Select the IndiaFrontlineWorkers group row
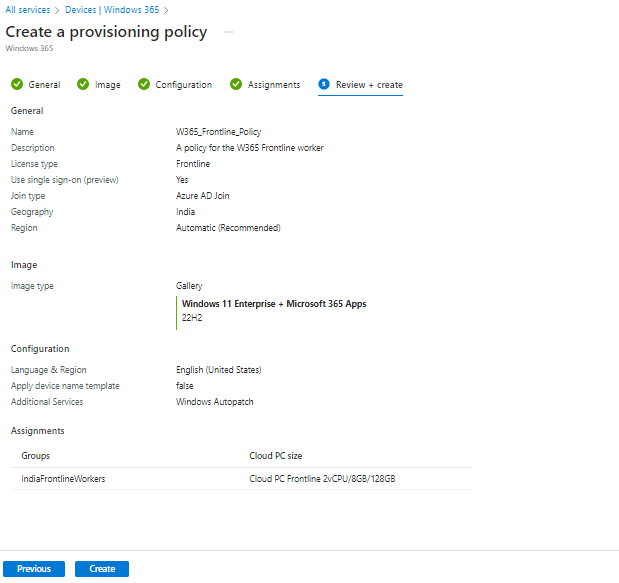 click(241, 479)
